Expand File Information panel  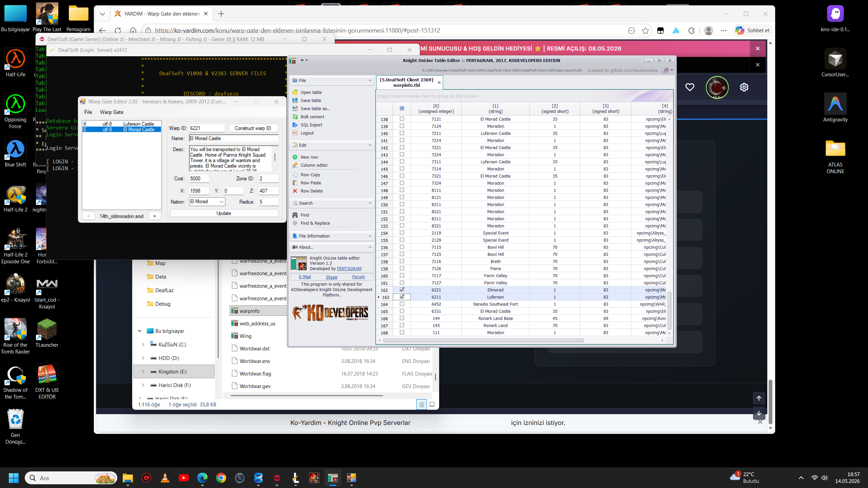pos(370,236)
